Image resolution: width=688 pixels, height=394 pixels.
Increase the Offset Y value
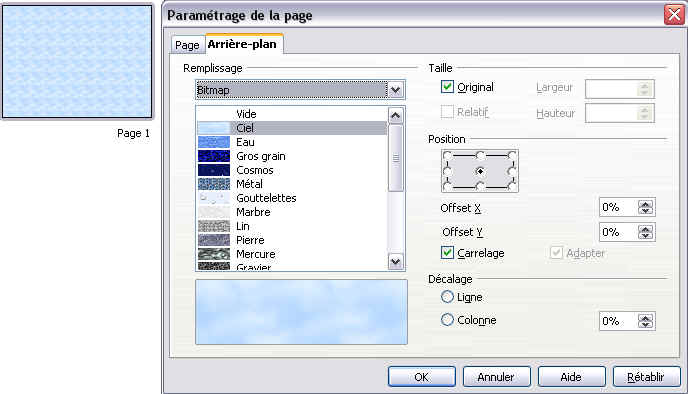tap(645, 229)
